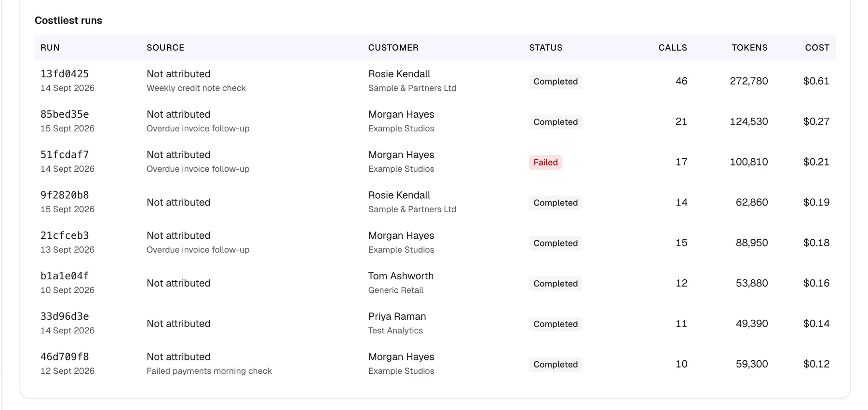Select the $0.19 cost value

(816, 203)
